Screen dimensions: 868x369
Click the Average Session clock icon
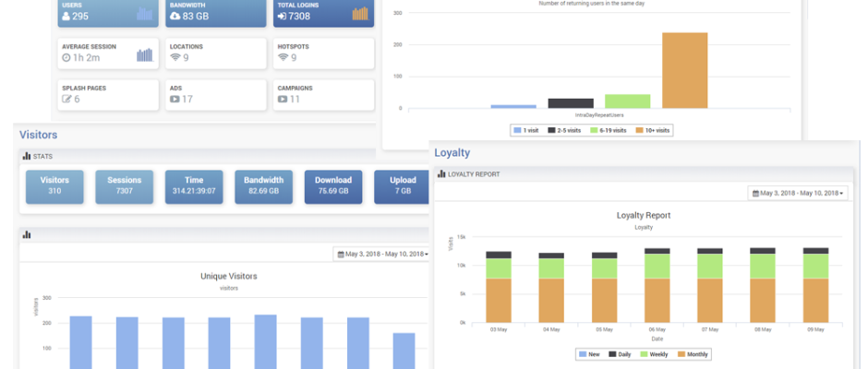click(66, 57)
